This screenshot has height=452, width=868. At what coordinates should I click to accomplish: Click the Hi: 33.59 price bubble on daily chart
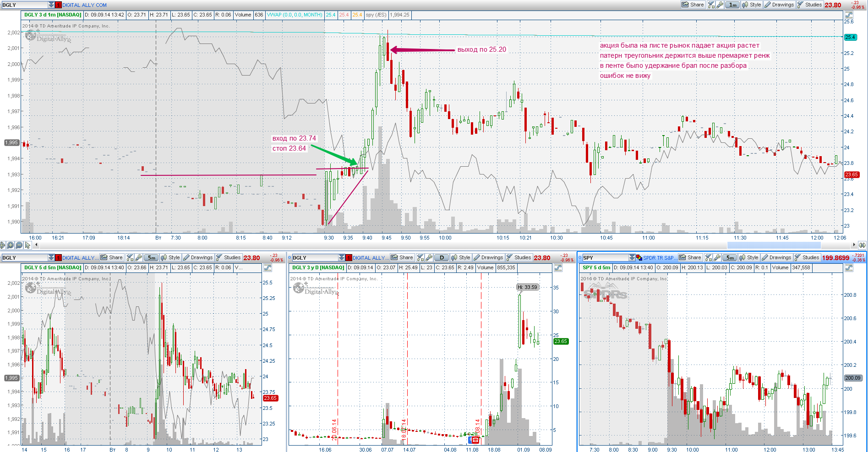(x=527, y=287)
